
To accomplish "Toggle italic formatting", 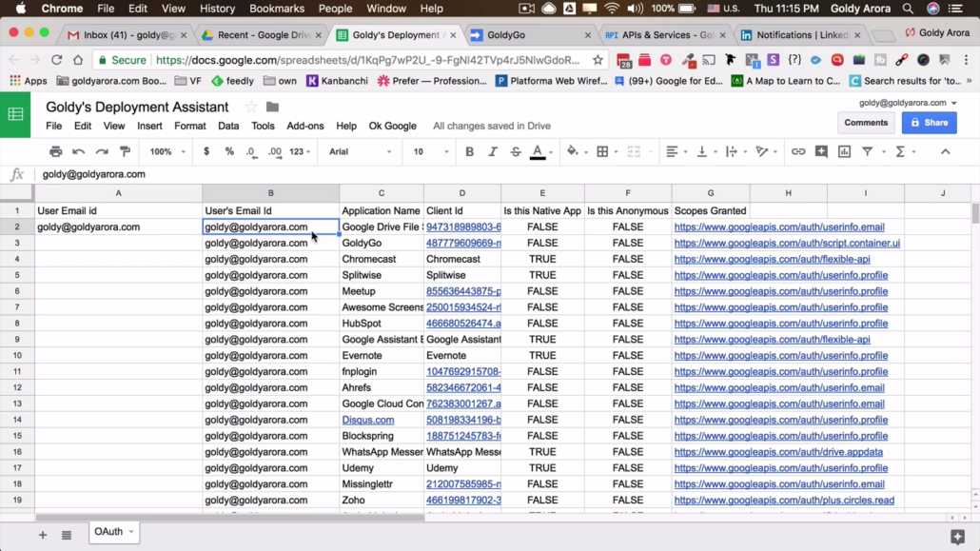I will (x=493, y=151).
